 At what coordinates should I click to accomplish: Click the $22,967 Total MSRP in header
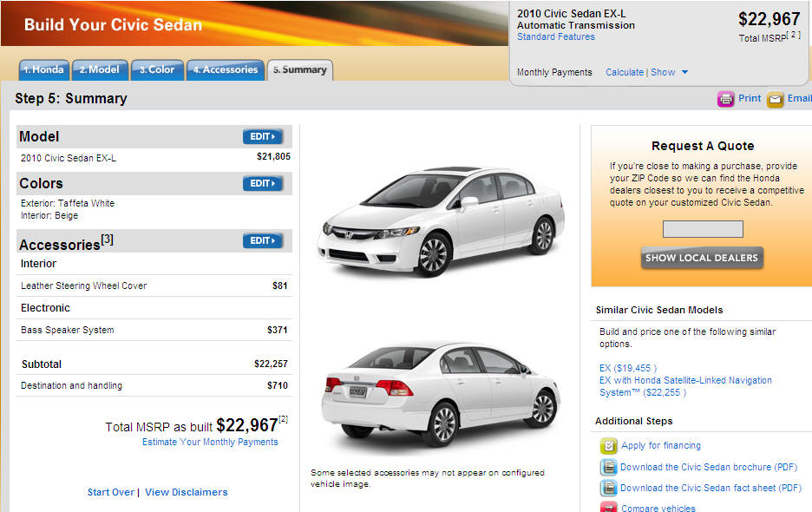click(769, 20)
